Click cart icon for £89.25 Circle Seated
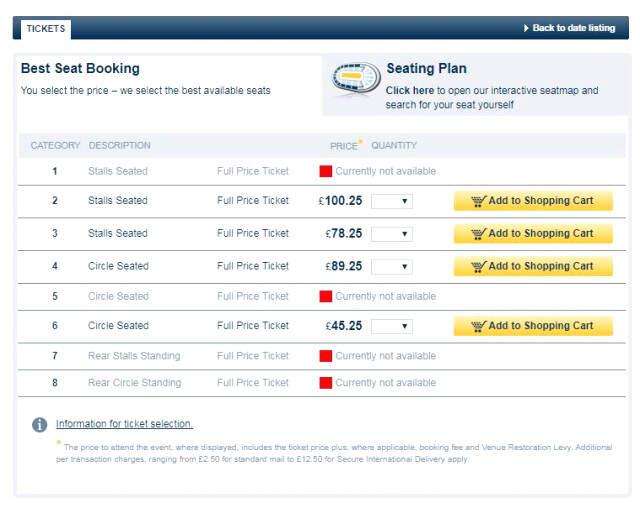Screen dimensions: 640x508 (478, 266)
